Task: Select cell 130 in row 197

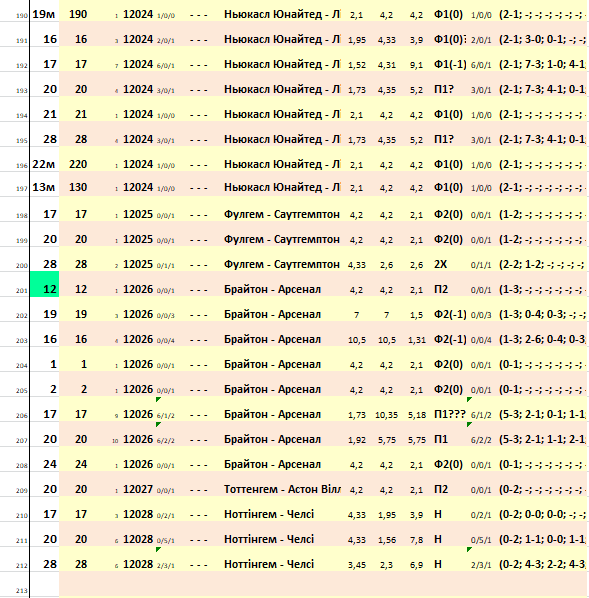Action: coord(78,187)
